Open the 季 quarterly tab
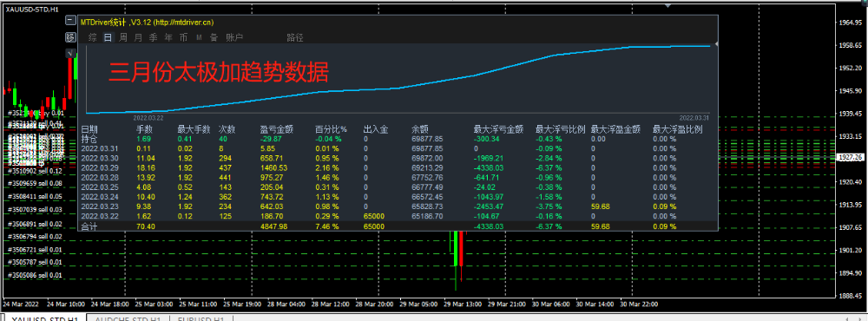The width and height of the screenshot is (868, 321). 153,37
